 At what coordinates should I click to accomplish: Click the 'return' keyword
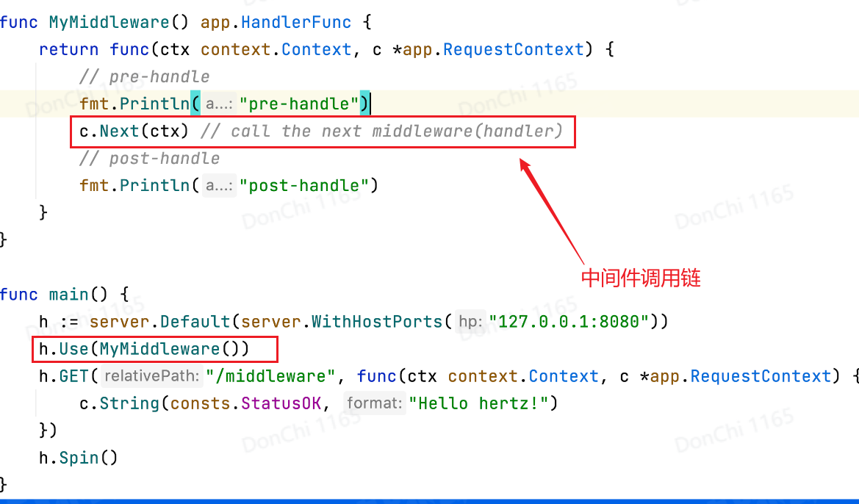coord(68,50)
